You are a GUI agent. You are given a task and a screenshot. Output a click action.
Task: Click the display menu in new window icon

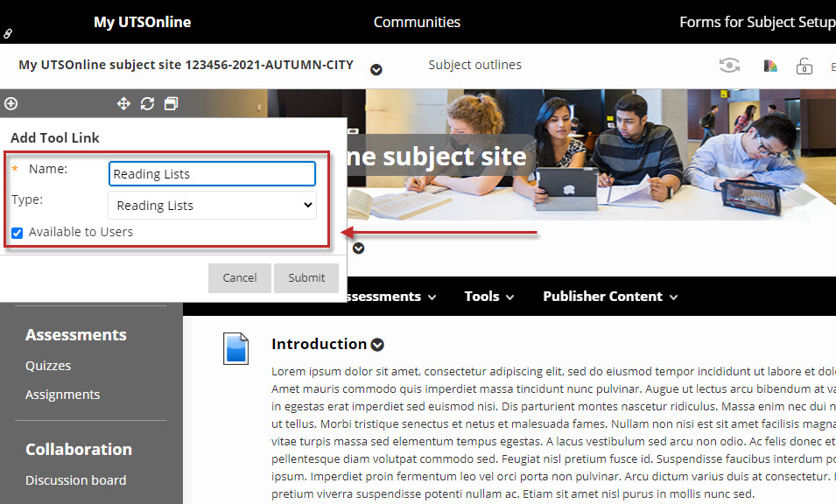[x=171, y=104]
